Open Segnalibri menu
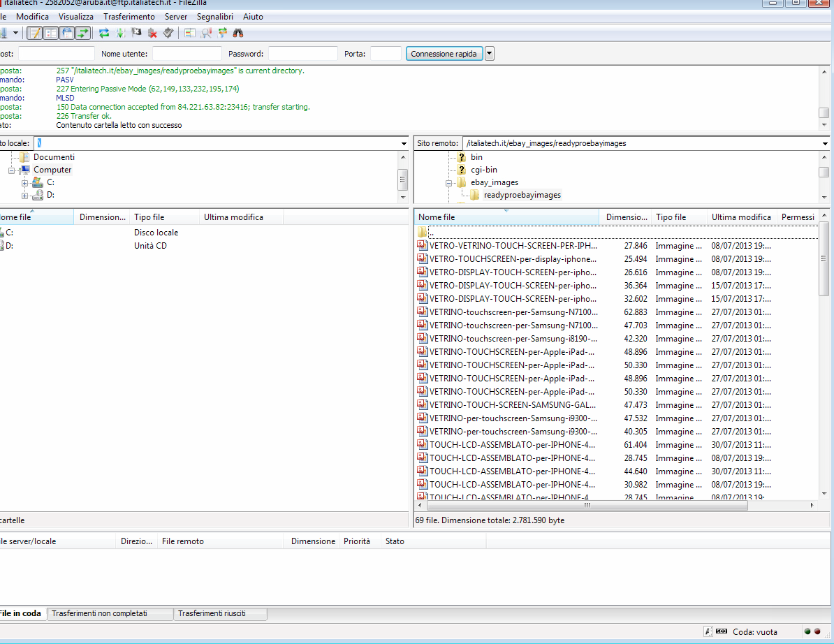Image resolution: width=834 pixels, height=644 pixels. pos(215,17)
